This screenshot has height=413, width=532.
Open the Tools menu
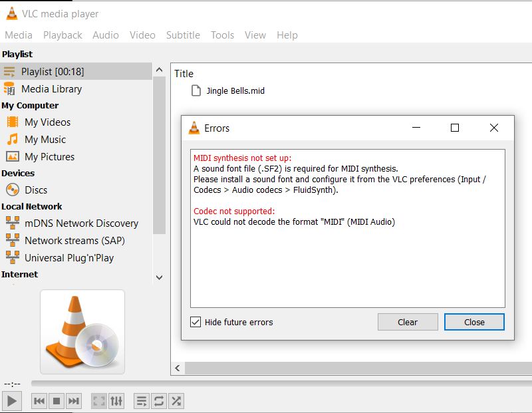point(222,35)
